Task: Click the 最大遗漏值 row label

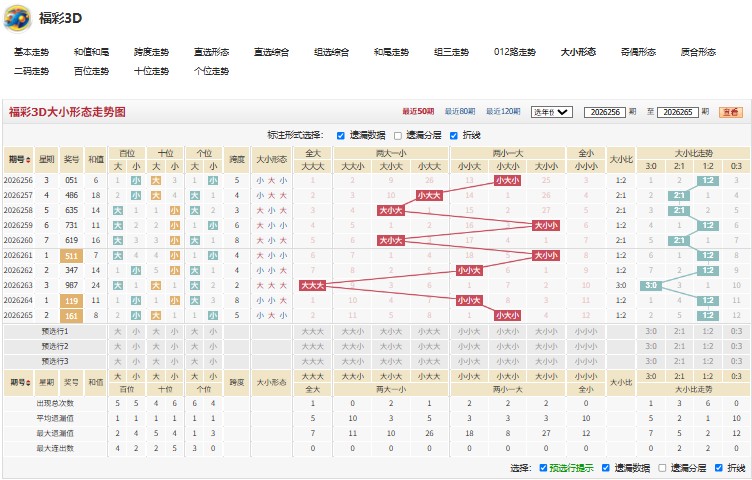Action: [55, 433]
